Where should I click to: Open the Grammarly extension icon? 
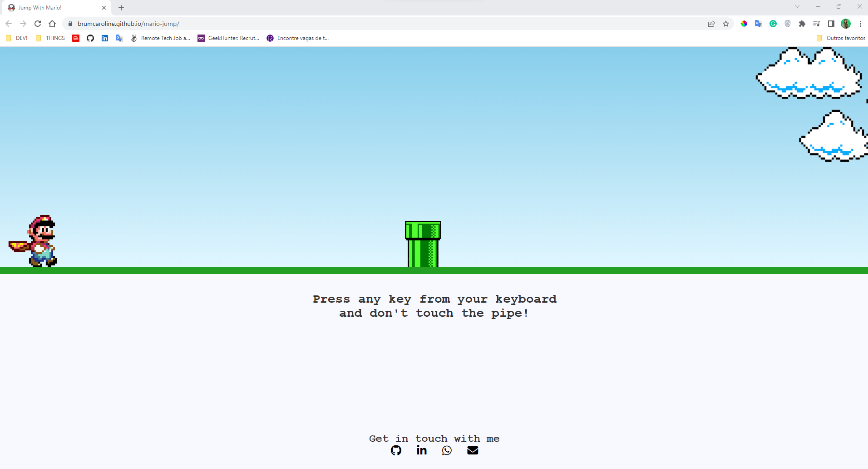[x=773, y=24]
